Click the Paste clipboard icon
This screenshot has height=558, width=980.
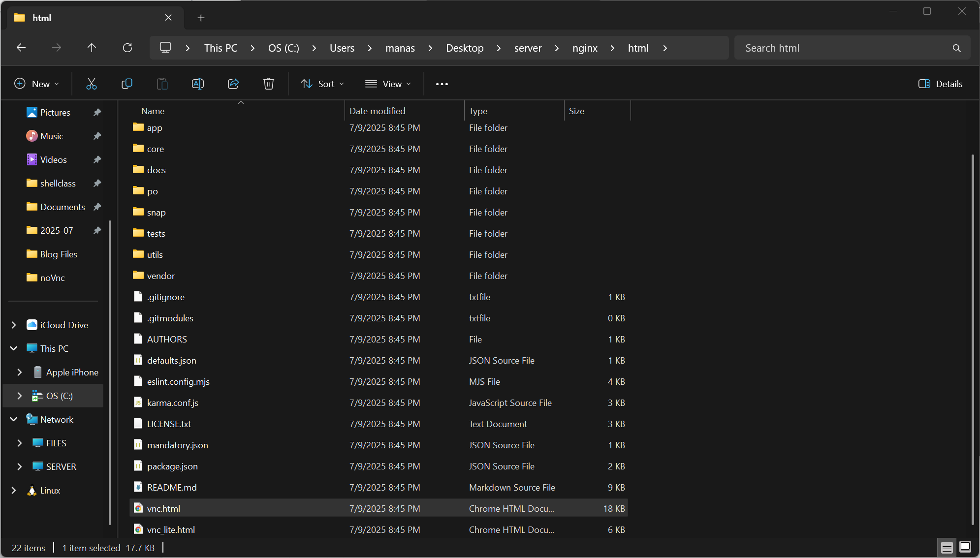tap(162, 84)
